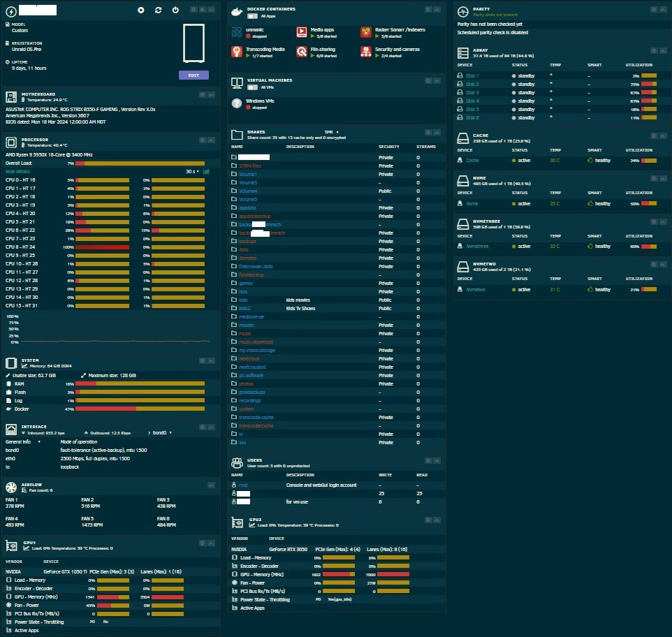Toggle the Docker All Apps switch

(x=252, y=16)
